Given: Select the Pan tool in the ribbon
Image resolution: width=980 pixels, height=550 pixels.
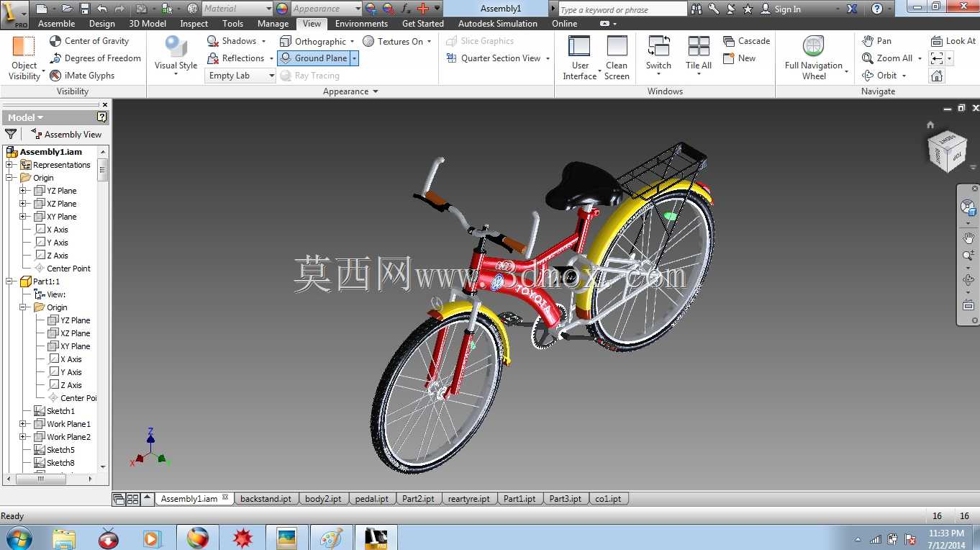Looking at the screenshot, I should pos(877,41).
